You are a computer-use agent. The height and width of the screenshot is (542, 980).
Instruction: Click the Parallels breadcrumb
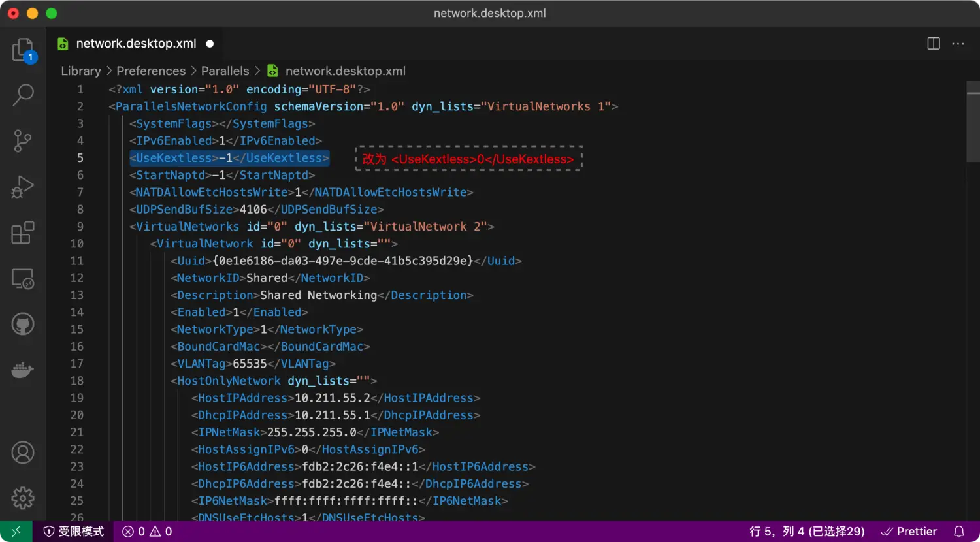pyautogui.click(x=225, y=71)
